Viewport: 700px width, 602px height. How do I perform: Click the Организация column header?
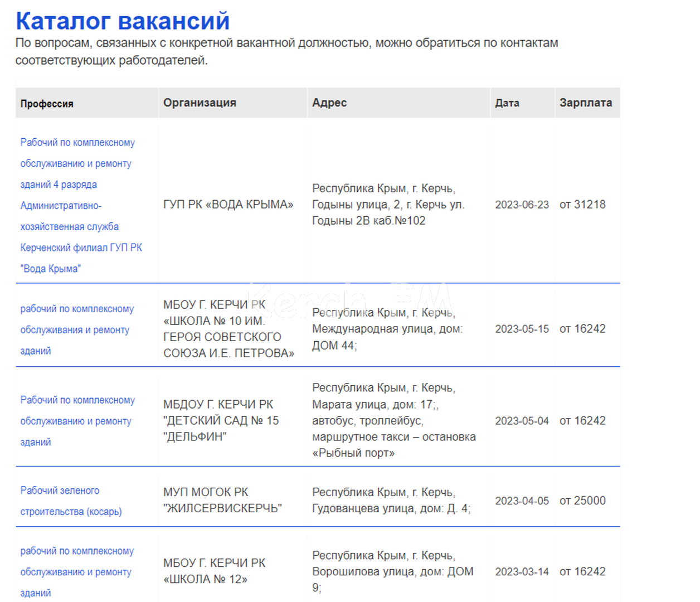point(200,103)
